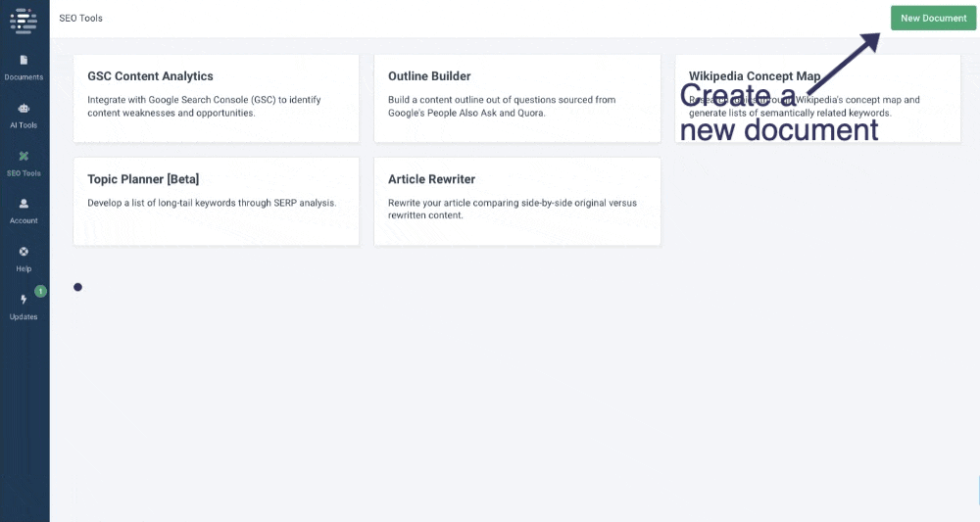Image resolution: width=980 pixels, height=522 pixels.
Task: Open the Outline Builder tool card
Action: click(x=516, y=99)
